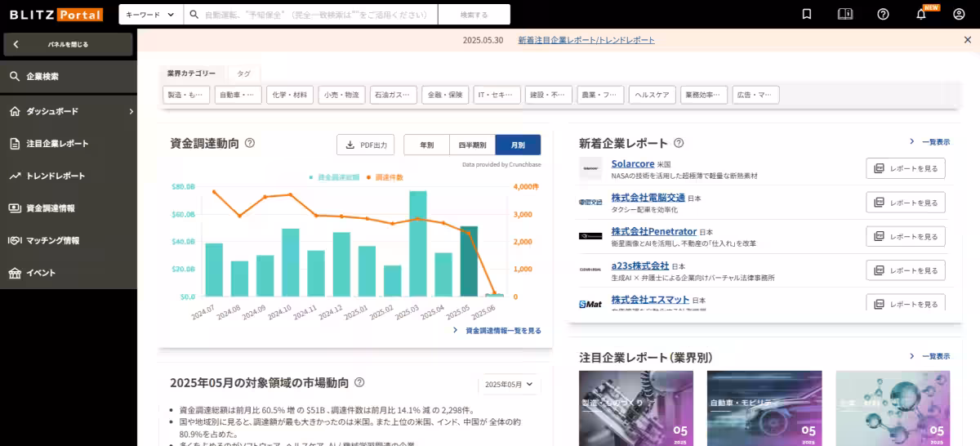
Task: Open the help question mark icon in header
Action: (x=883, y=14)
